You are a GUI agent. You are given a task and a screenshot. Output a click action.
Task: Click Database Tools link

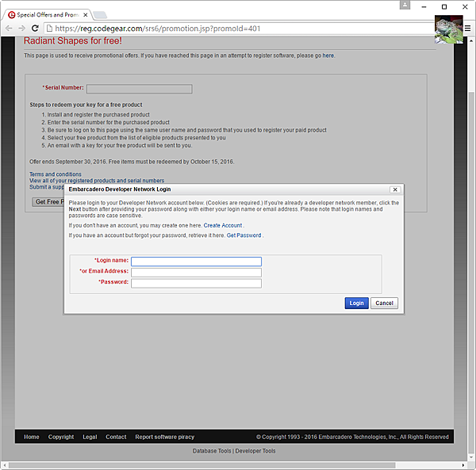(212, 451)
